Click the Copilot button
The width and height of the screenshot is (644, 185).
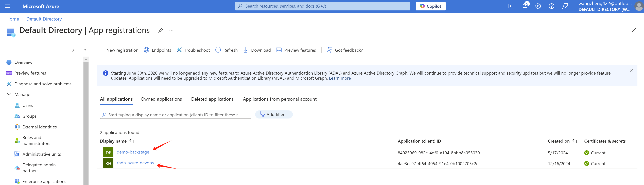click(x=430, y=6)
